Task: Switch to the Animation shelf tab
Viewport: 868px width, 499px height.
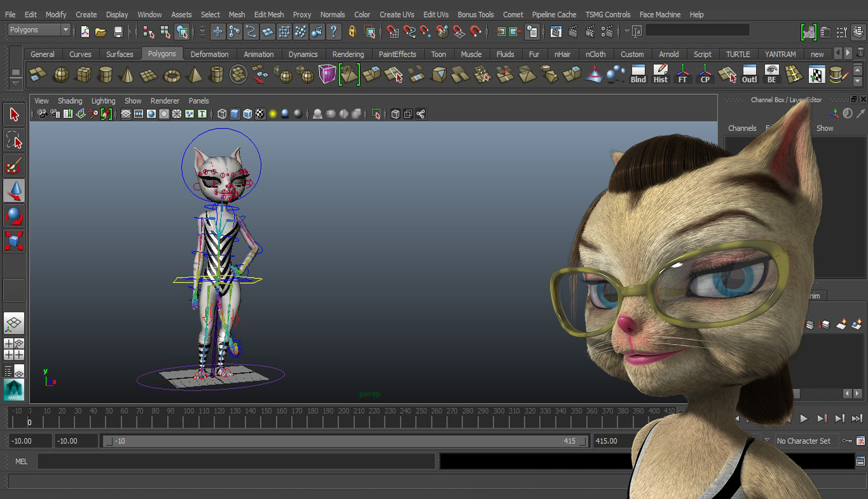Action: click(259, 54)
